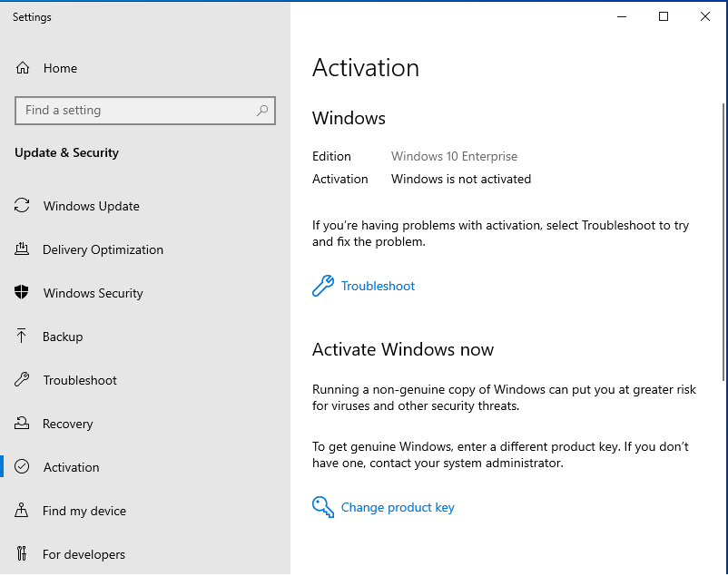Click the Troubleshoot wrench icon in the sidebar
Image resolution: width=728 pixels, height=576 pixels.
pos(21,380)
